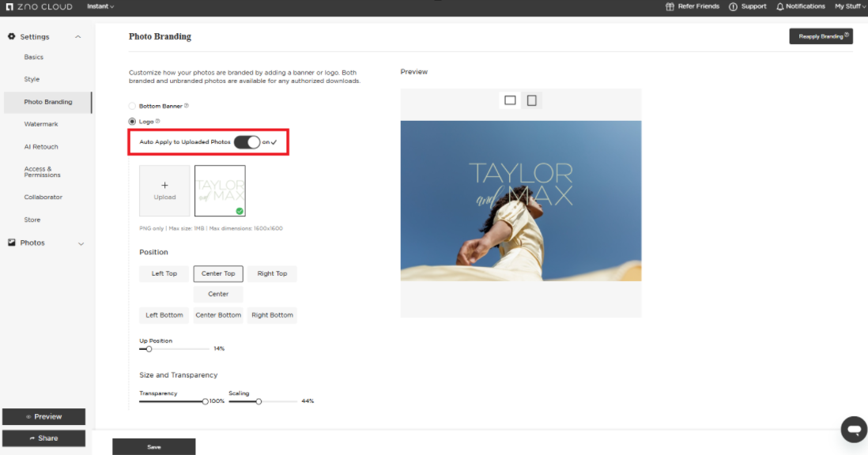Select the Logo radio option
Screen dimensions: 868x455
click(x=132, y=122)
